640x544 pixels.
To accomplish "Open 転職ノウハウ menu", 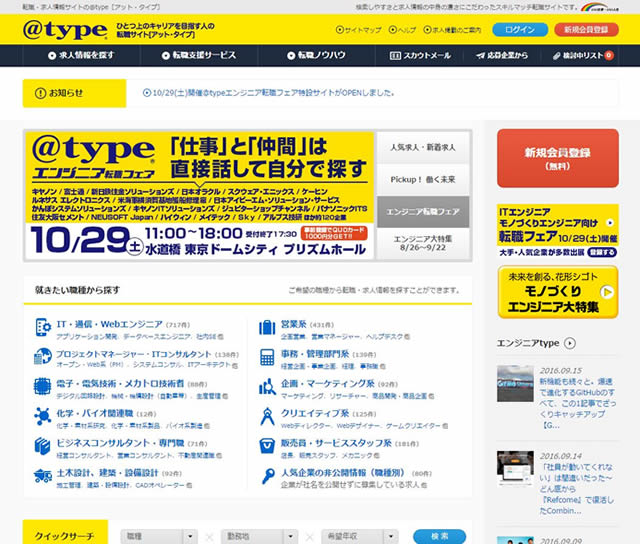I will 316,56.
